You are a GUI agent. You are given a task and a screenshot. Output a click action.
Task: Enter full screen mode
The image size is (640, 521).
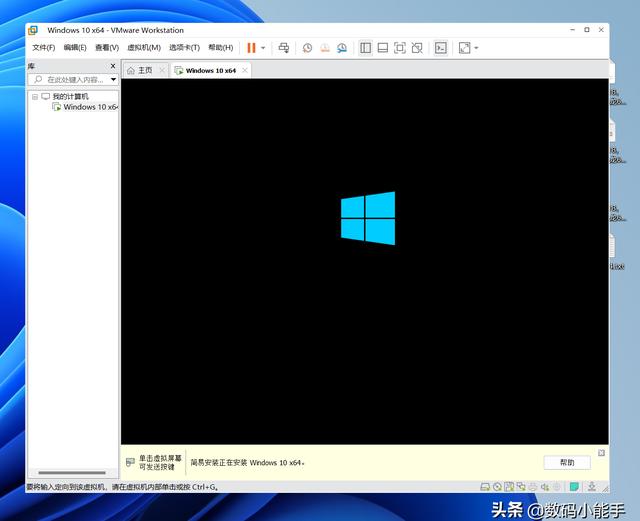point(400,48)
